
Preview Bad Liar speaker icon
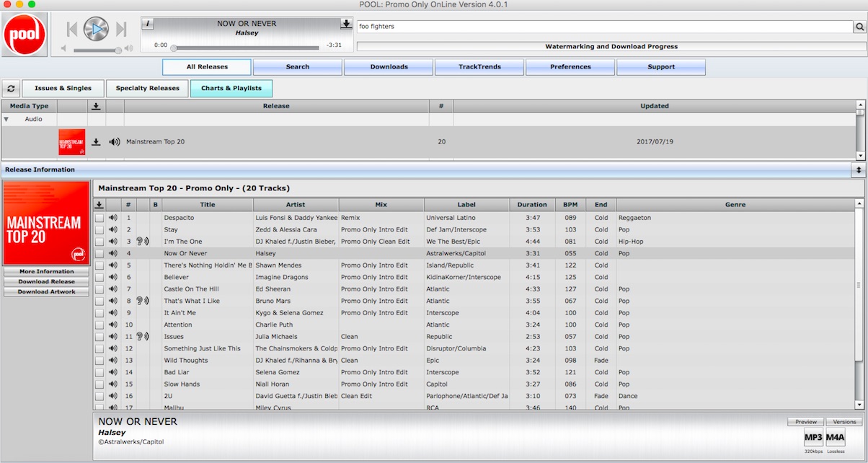point(112,372)
